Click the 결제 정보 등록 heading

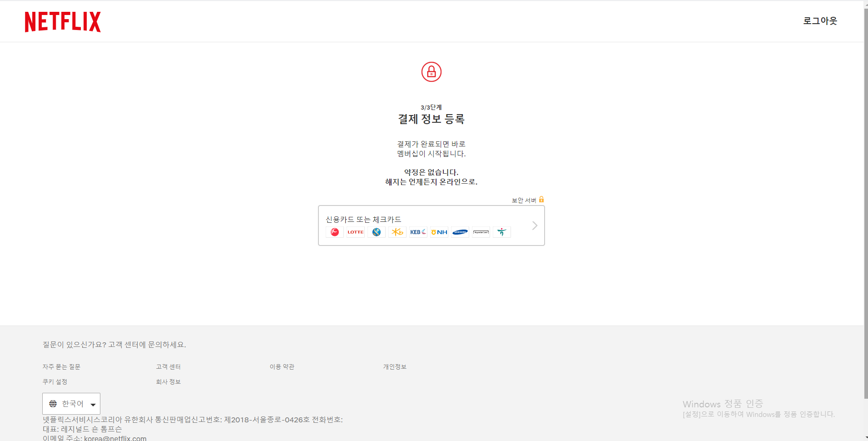[431, 119]
